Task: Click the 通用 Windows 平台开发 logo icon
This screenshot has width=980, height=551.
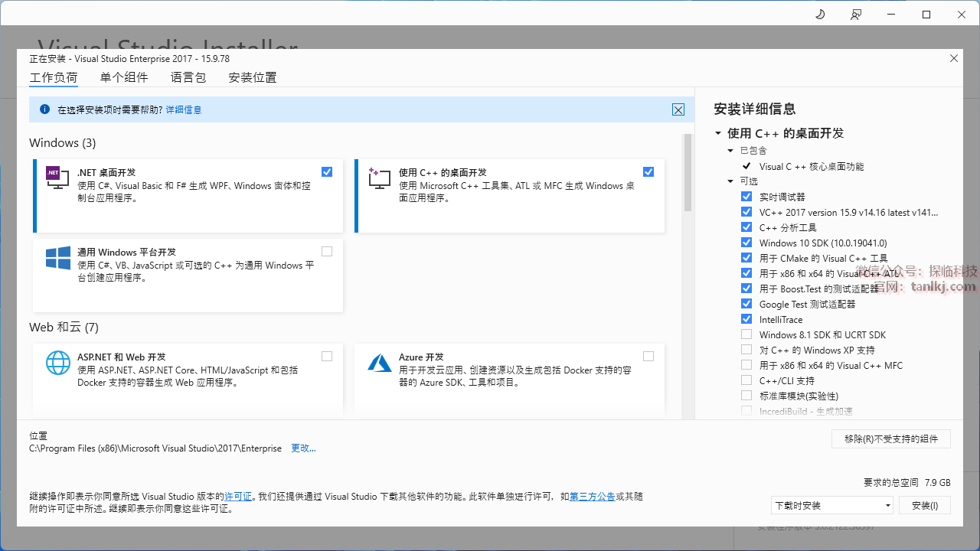Action: tap(58, 258)
